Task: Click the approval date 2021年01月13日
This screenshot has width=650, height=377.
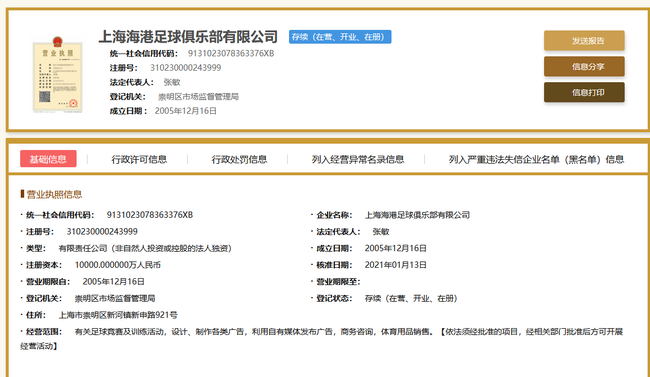Action: tap(395, 265)
